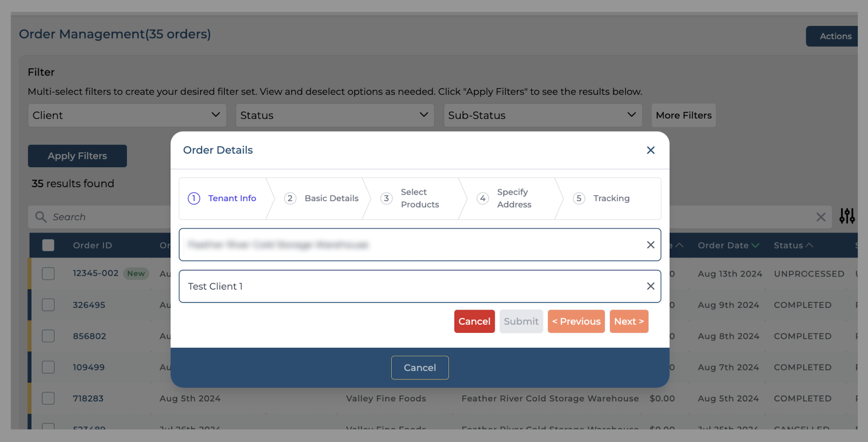Click the More Filters button
Viewport: 868px width, 442px height.
683,115
